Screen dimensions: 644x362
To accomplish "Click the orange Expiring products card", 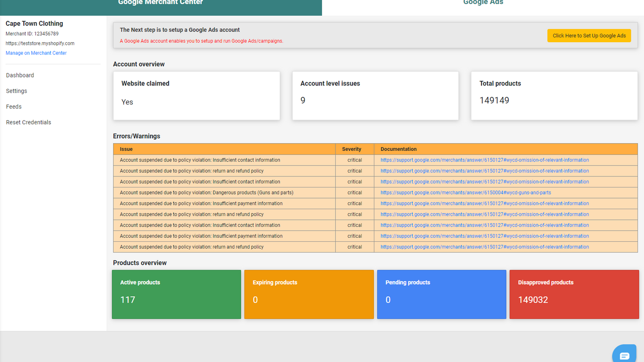I will click(x=309, y=294).
